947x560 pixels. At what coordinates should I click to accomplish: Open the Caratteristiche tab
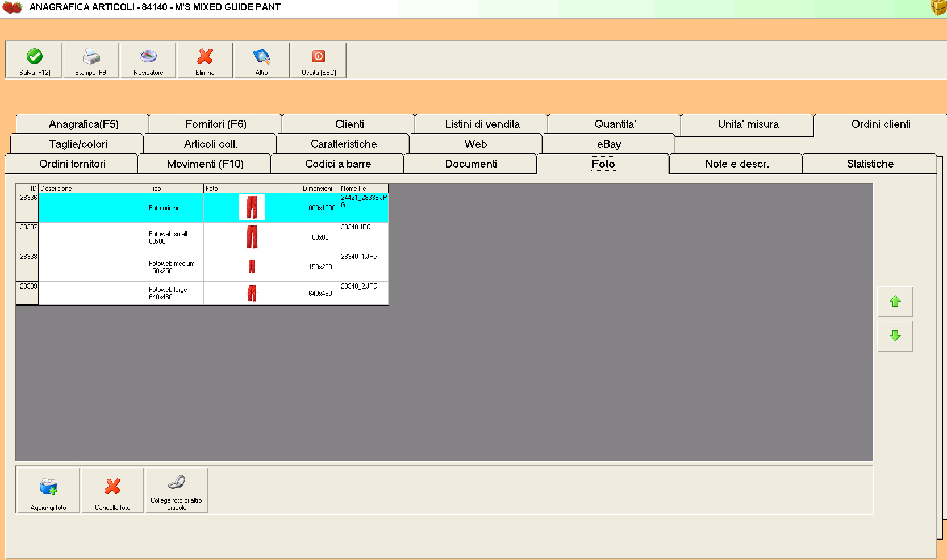coord(344,144)
